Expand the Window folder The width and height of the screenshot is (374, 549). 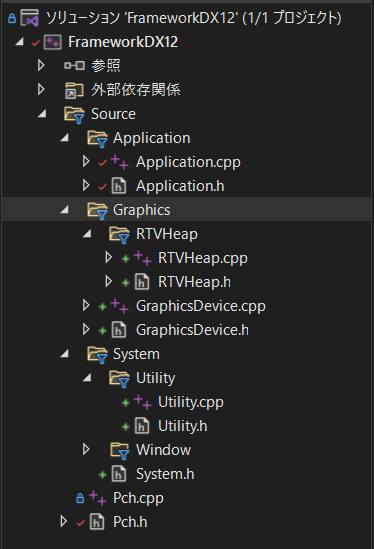click(86, 449)
